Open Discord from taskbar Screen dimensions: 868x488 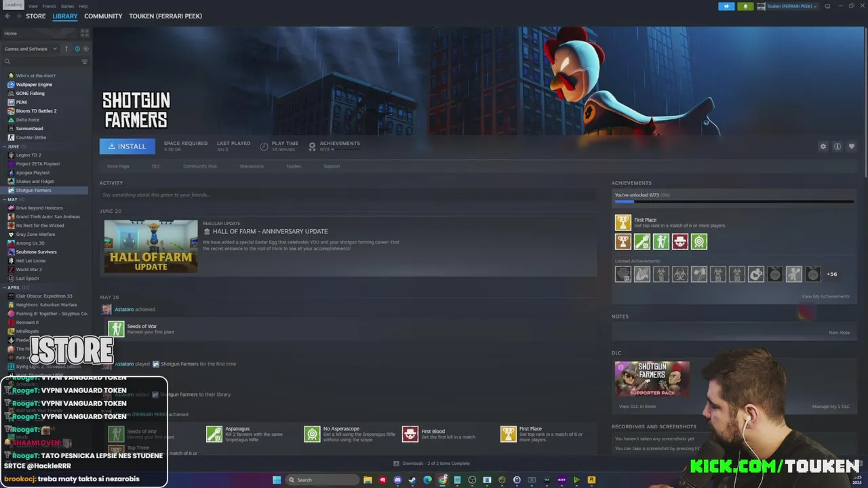[x=397, y=480]
